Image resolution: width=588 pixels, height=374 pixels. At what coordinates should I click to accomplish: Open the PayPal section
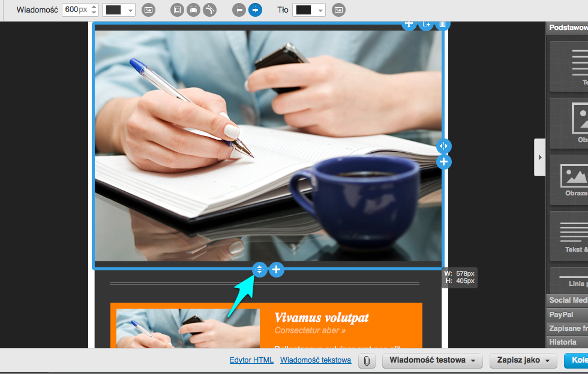pyautogui.click(x=567, y=315)
